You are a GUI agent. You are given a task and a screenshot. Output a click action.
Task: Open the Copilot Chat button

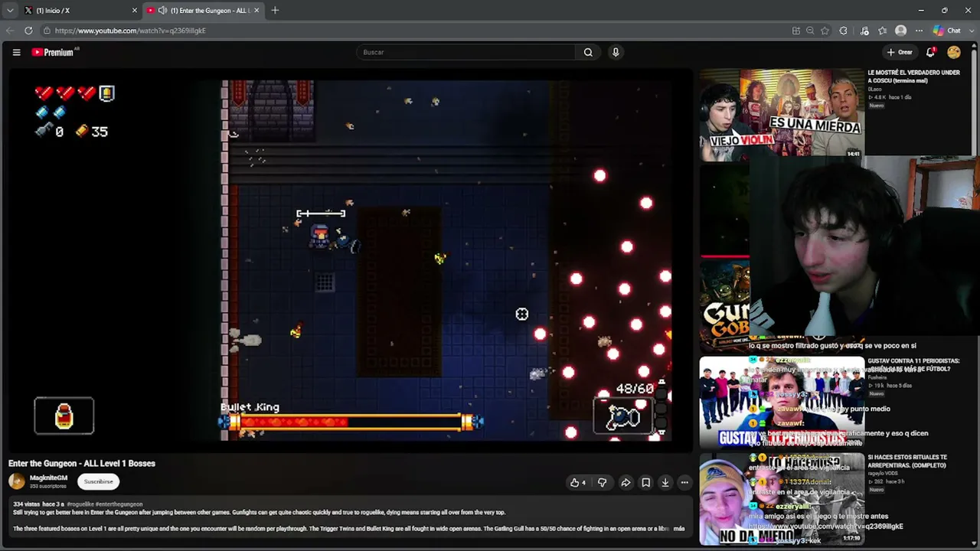pyautogui.click(x=947, y=31)
